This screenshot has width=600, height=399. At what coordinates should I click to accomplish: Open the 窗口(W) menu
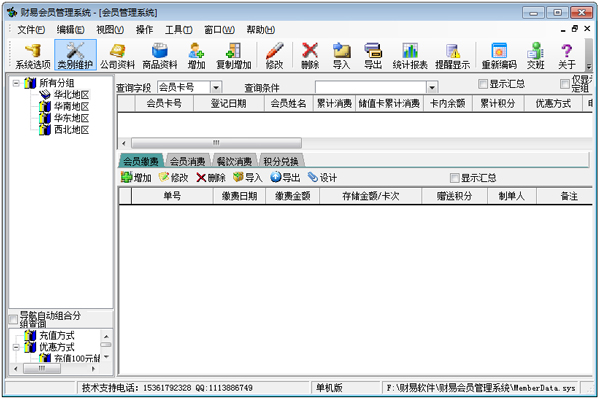pyautogui.click(x=219, y=29)
